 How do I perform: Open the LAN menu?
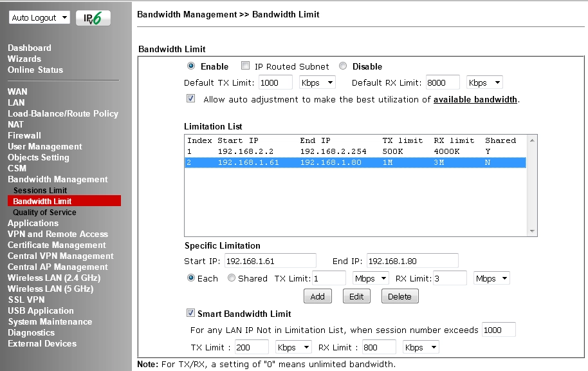16,102
